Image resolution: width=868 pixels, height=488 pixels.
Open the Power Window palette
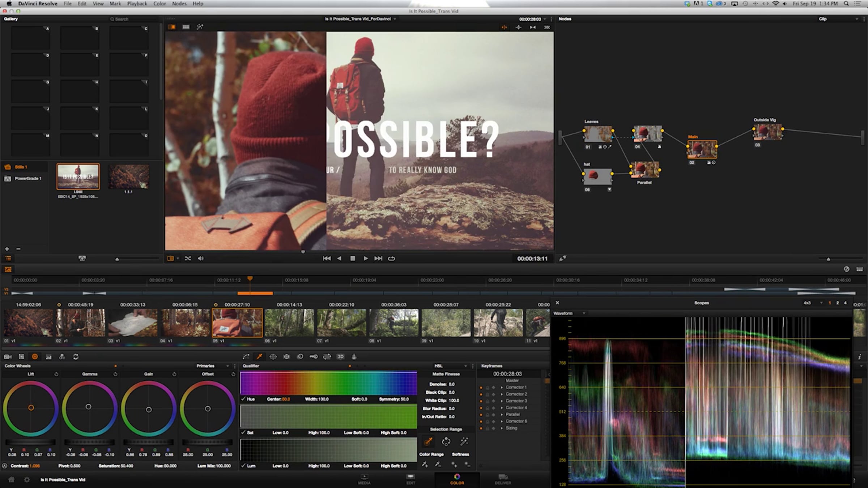[273, 357]
